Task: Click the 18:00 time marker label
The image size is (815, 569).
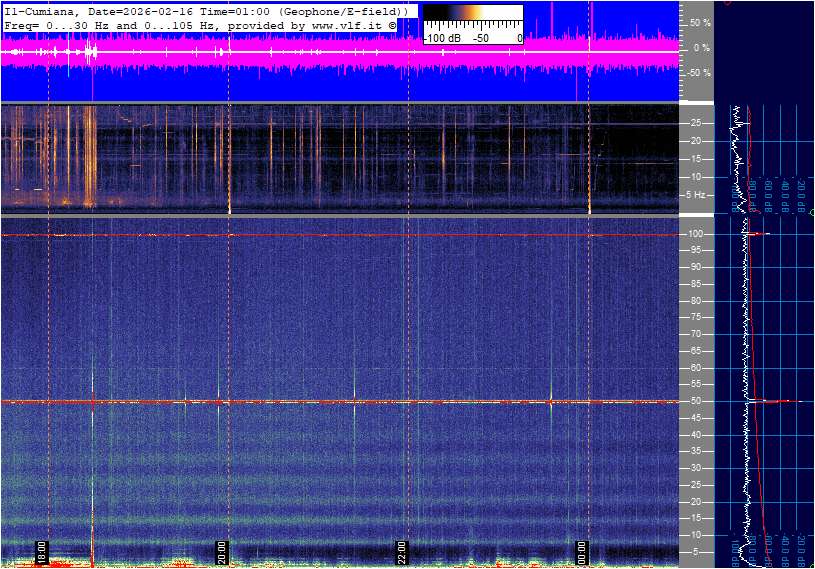Action: click(x=42, y=551)
